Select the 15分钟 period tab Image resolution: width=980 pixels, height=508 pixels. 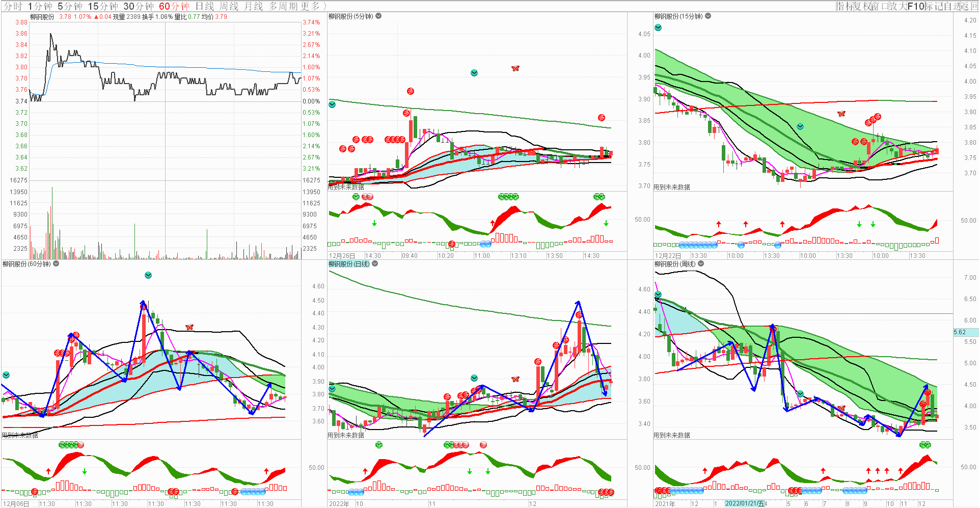103,6
